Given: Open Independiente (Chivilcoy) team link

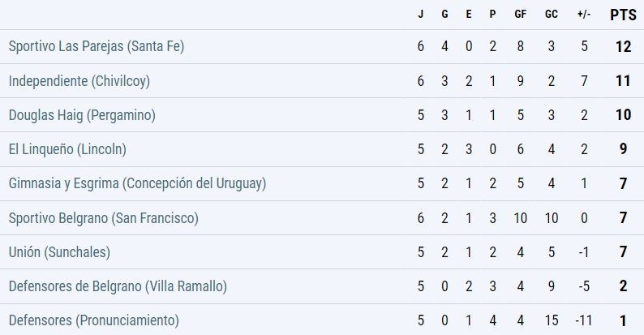Looking at the screenshot, I should pos(79,81).
